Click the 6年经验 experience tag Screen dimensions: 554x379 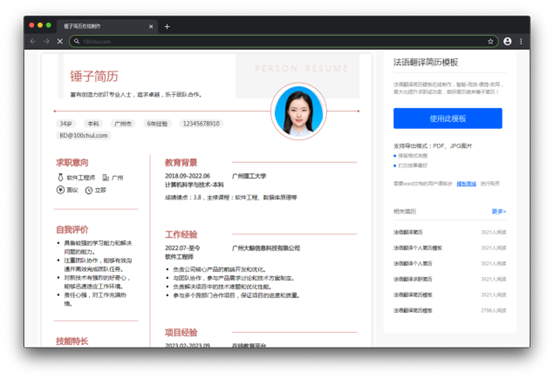pyautogui.click(x=157, y=124)
